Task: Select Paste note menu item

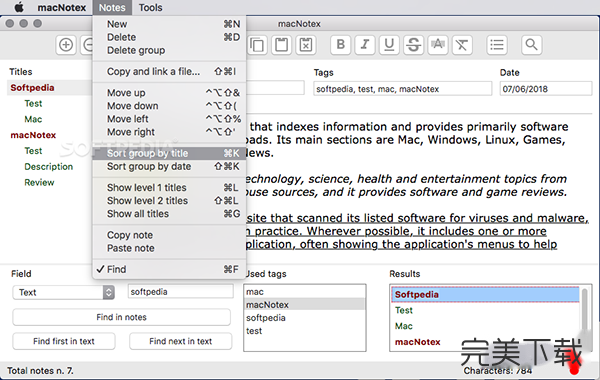Action: click(x=169, y=248)
